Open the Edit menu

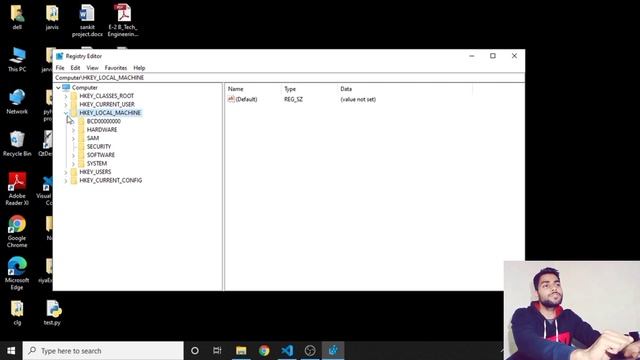pos(75,68)
